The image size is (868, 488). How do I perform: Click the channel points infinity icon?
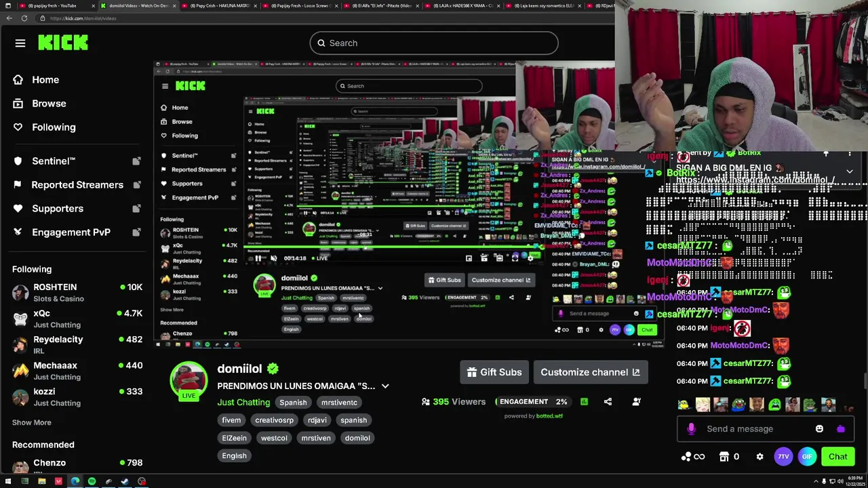(x=693, y=457)
